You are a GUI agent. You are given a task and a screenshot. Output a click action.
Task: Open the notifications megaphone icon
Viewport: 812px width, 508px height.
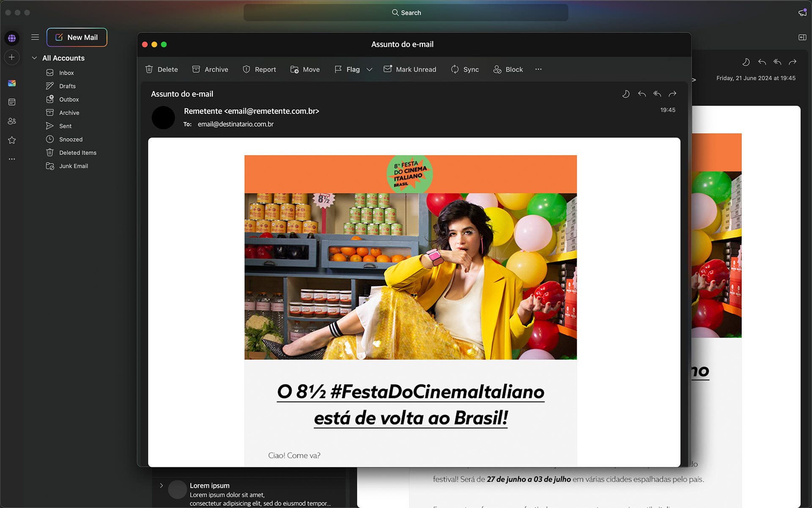(x=802, y=13)
